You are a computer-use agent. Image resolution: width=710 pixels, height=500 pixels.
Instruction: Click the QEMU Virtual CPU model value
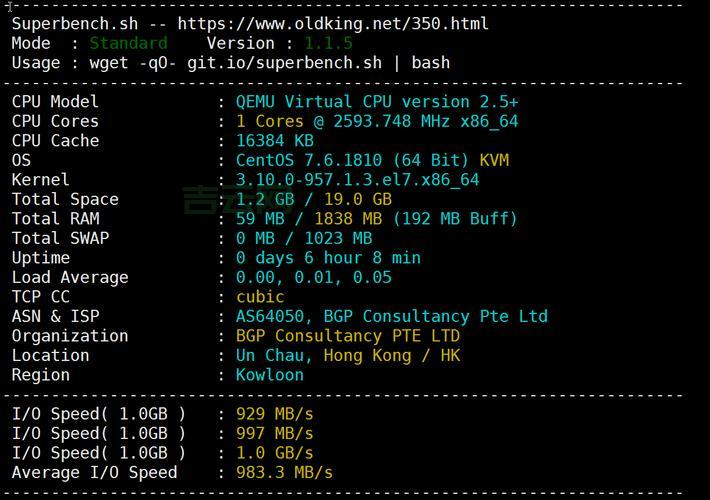[x=377, y=102]
